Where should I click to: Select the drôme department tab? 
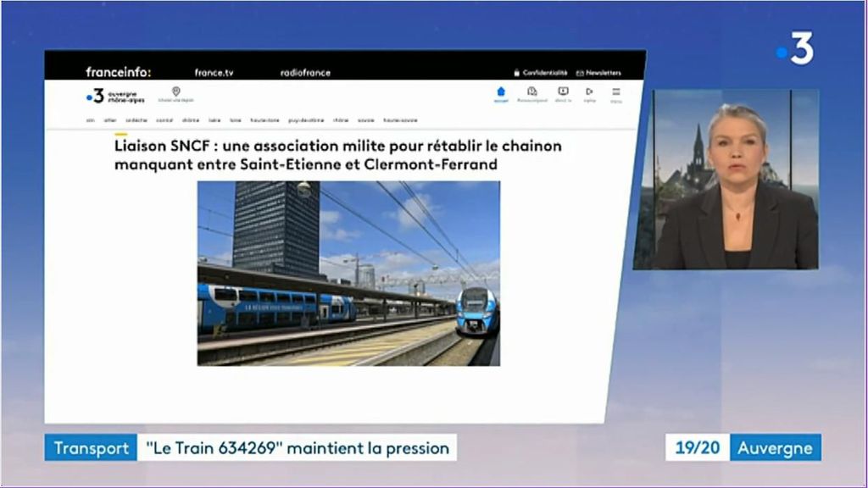tap(191, 120)
